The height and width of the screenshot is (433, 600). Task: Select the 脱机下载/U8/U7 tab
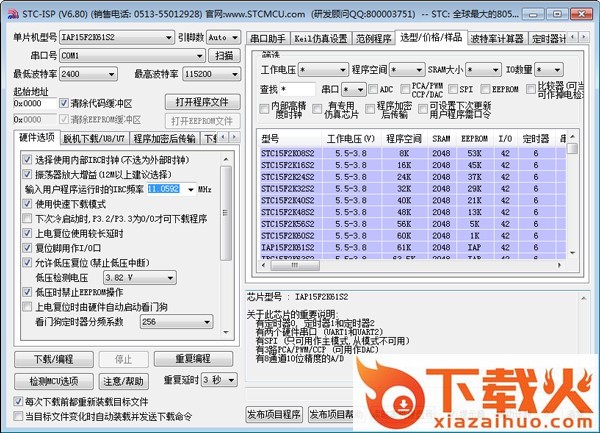point(94,138)
